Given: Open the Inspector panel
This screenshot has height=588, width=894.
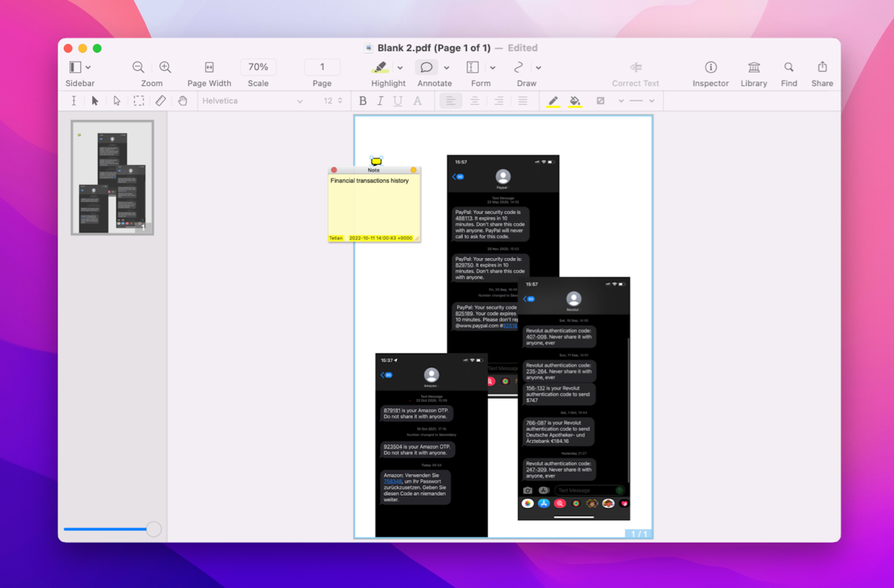Looking at the screenshot, I should coord(710,68).
